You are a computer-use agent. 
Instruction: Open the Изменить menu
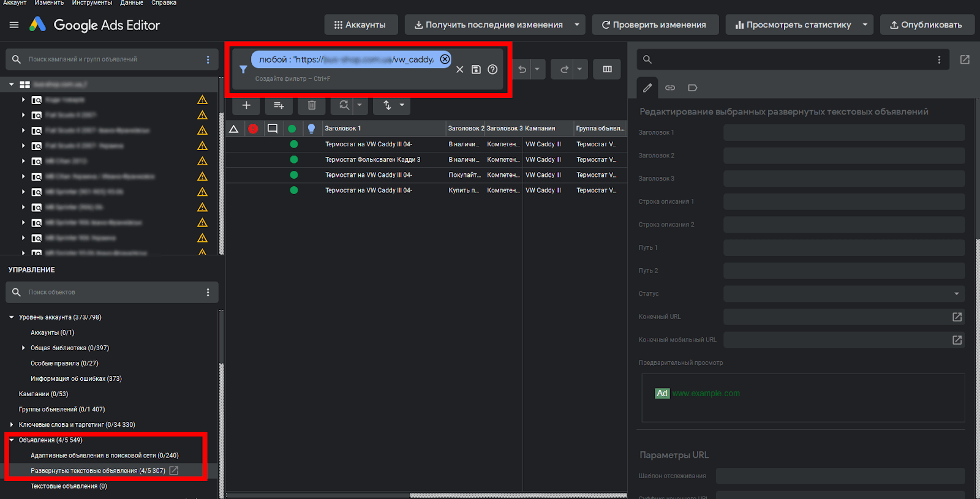49,3
